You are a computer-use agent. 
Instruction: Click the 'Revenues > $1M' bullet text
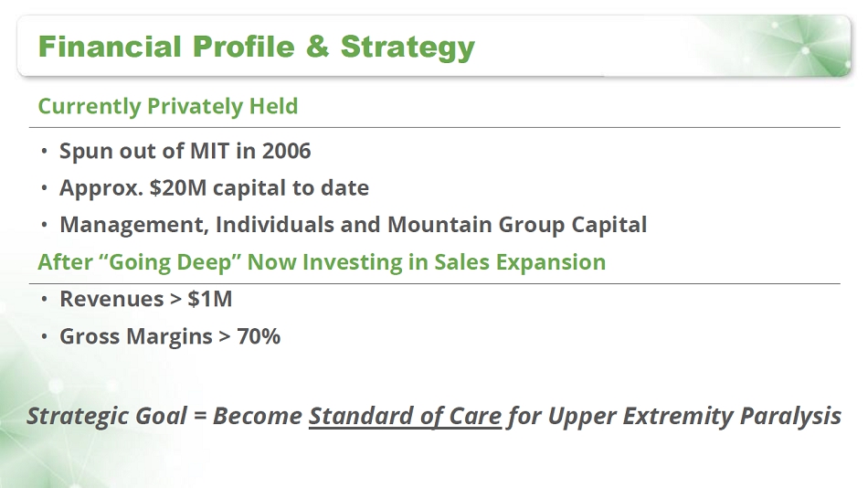point(146,299)
